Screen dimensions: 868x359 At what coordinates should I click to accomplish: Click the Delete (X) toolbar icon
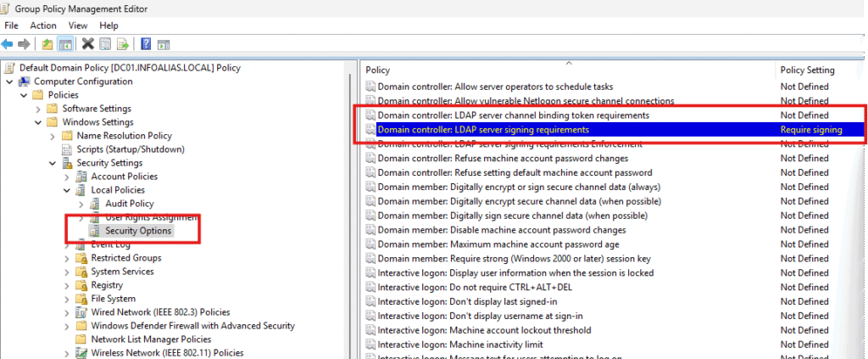(88, 44)
